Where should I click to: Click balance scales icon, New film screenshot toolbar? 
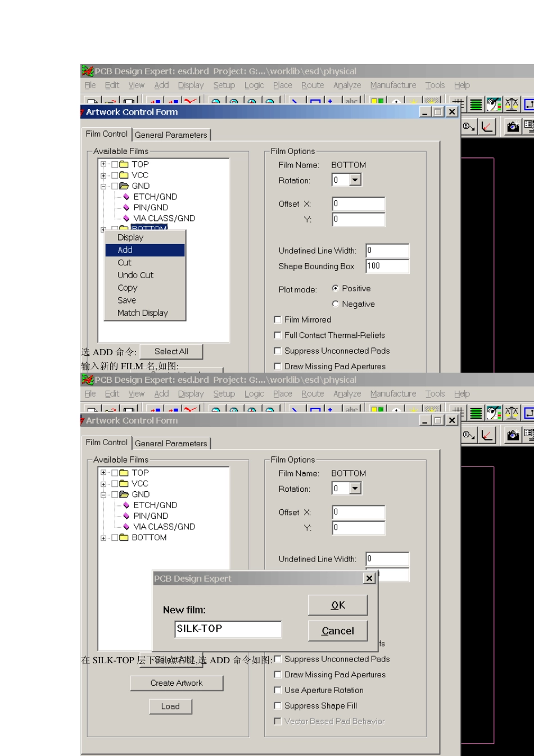point(512,413)
